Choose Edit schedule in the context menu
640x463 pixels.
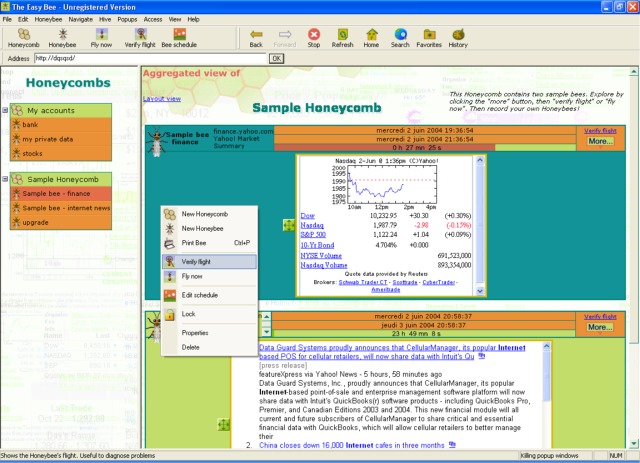coord(209,295)
